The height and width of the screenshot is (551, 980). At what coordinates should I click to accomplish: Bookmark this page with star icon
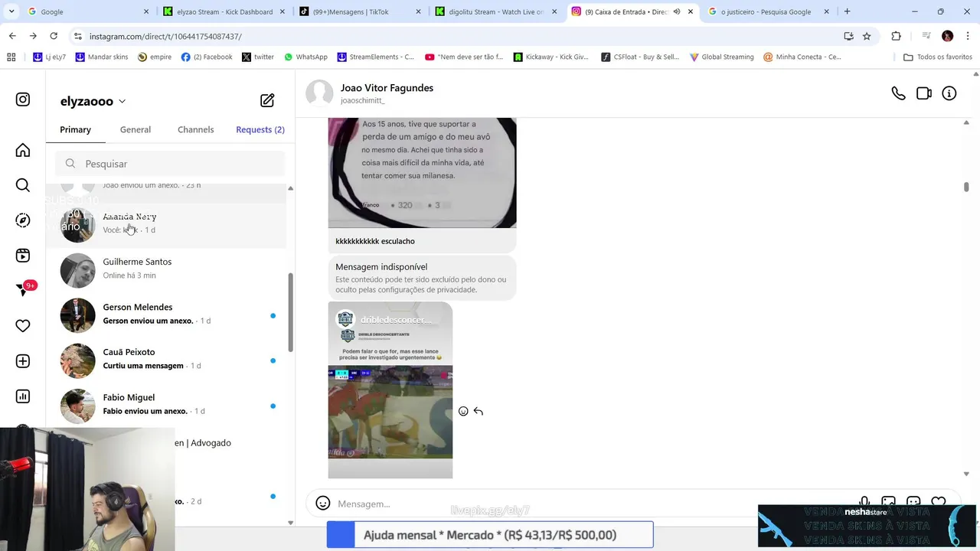pos(867,36)
